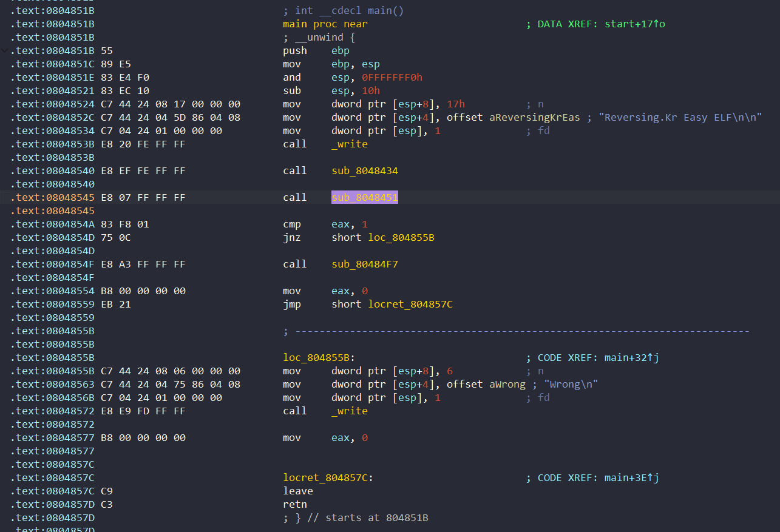Click the 'cmp' mnemonic
The height and width of the screenshot is (532, 780).
292,224
